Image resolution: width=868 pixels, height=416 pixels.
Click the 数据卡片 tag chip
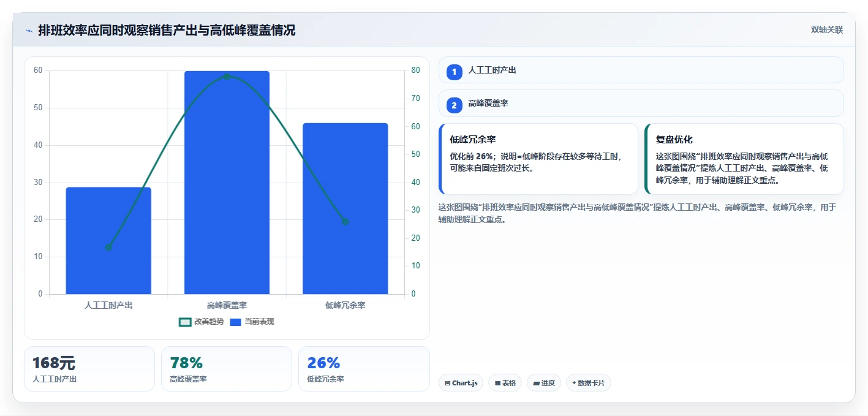(589, 383)
